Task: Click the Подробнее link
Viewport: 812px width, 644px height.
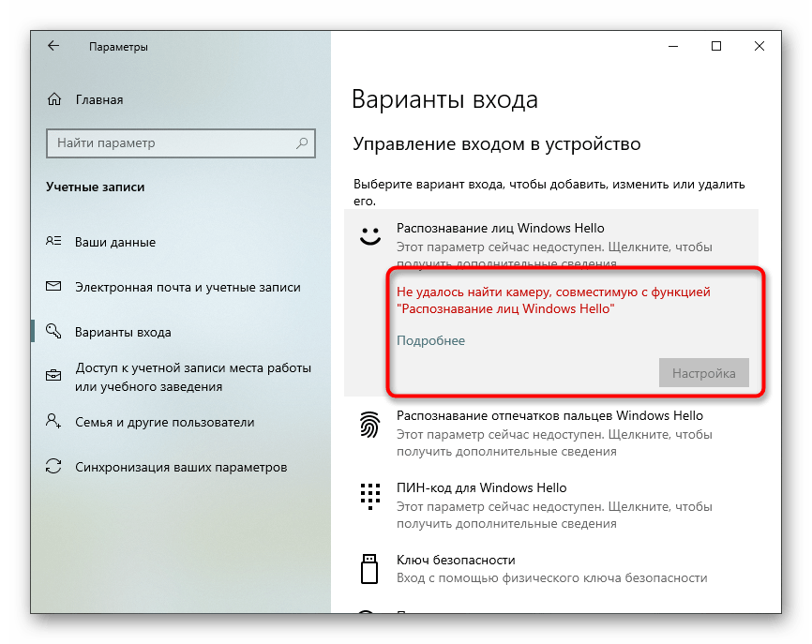Action: (431, 340)
